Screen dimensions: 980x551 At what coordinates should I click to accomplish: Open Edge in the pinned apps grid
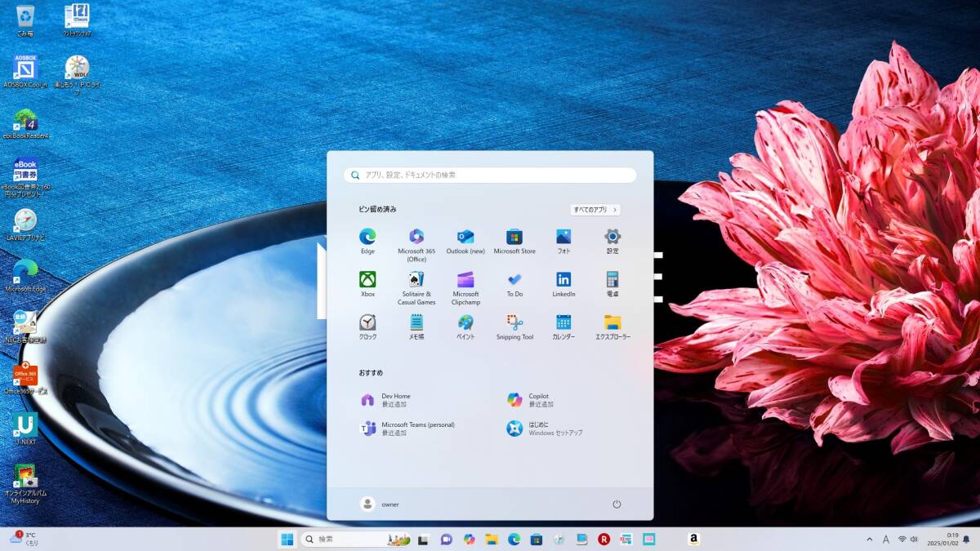tap(367, 242)
